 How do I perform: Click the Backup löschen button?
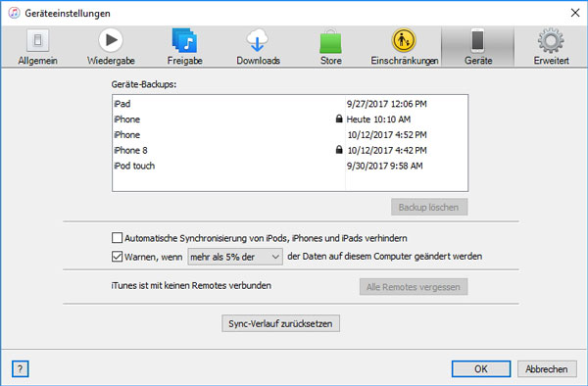click(x=429, y=208)
